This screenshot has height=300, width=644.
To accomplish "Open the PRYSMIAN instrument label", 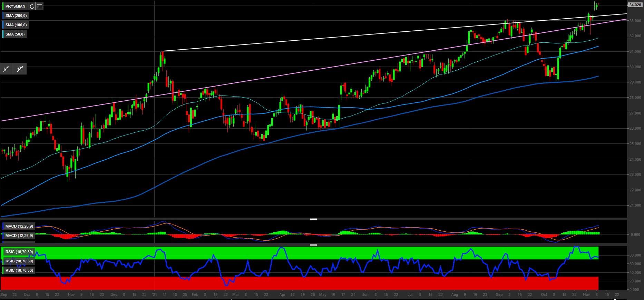I will tap(15, 6).
